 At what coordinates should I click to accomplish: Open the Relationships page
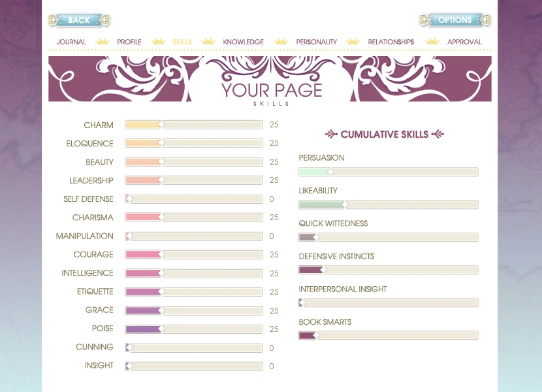[390, 42]
